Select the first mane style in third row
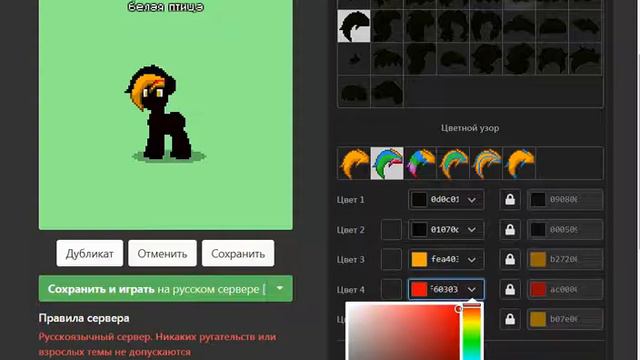Screen dimensions: 640x360 (x=354, y=91)
